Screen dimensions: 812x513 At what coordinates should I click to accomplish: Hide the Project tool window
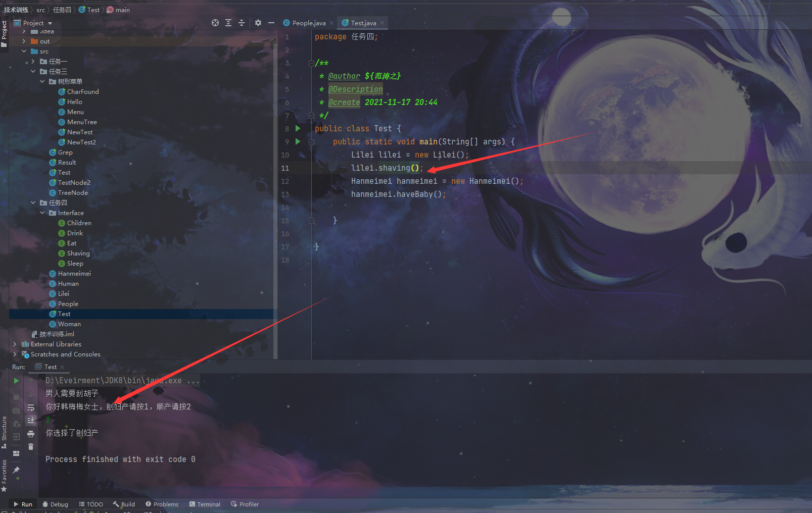[271, 23]
